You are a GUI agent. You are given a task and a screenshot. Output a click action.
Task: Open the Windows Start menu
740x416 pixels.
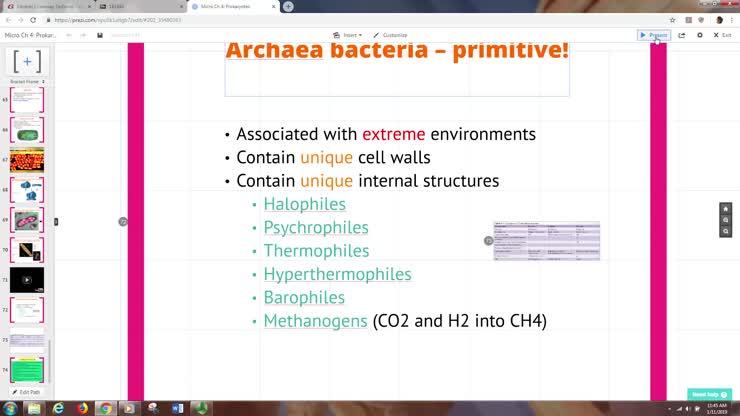(x=10, y=408)
